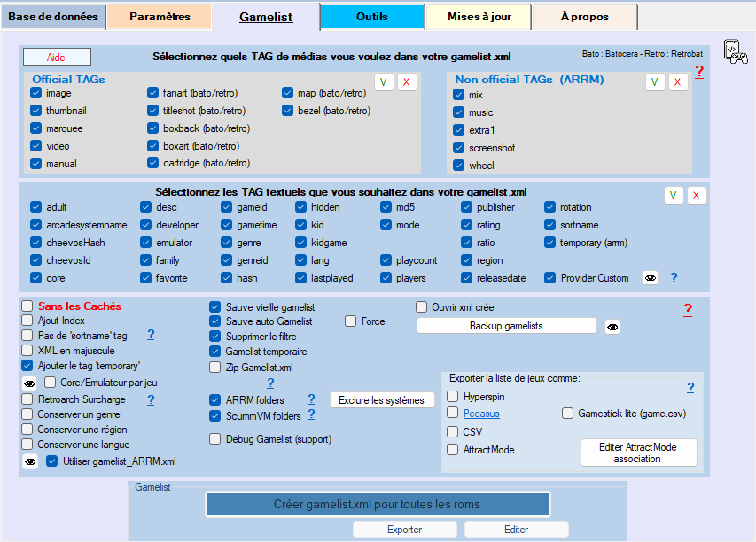The image size is (756, 542).
Task: Click the green V in Official TAGs
Action: [x=384, y=81]
